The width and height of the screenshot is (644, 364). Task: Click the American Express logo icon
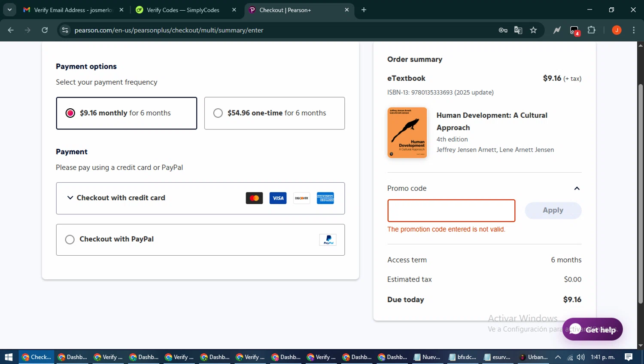click(x=325, y=198)
